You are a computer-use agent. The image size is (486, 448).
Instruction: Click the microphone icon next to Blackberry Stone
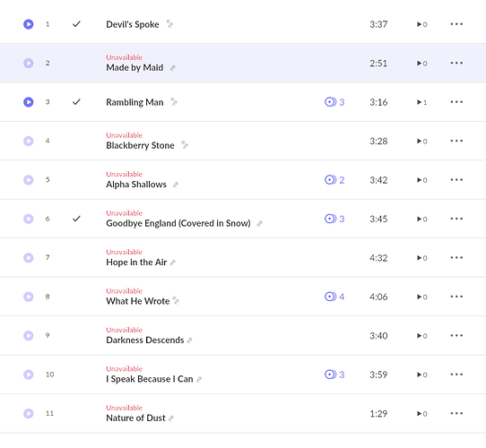(185, 144)
